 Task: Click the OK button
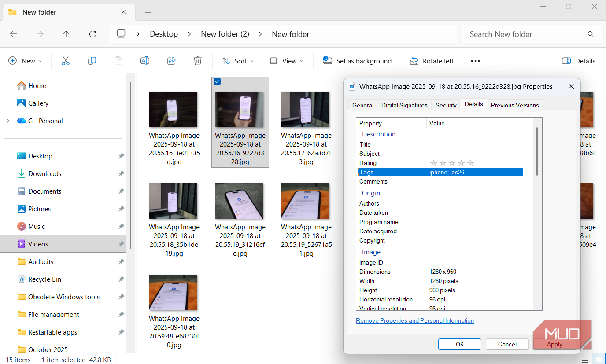point(460,344)
